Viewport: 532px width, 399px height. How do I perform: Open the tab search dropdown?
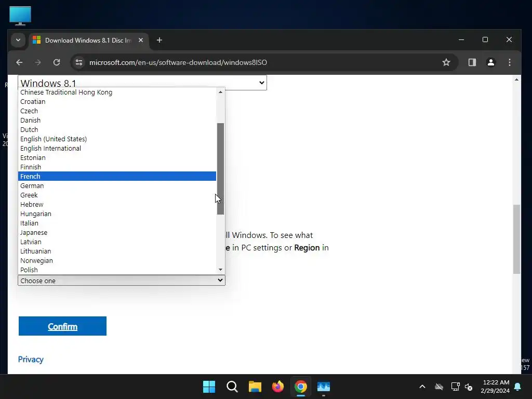[18, 41]
